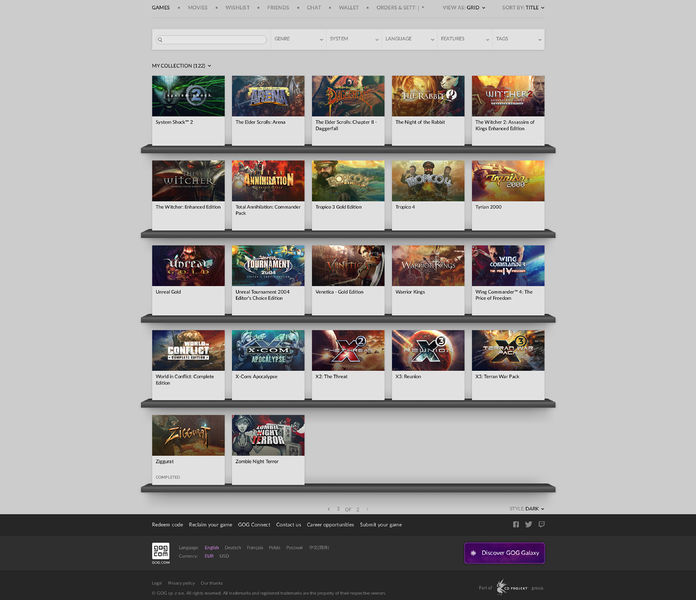The width and height of the screenshot is (696, 600).
Task: Click the Discover GOG Galaxy button
Action: click(x=504, y=553)
